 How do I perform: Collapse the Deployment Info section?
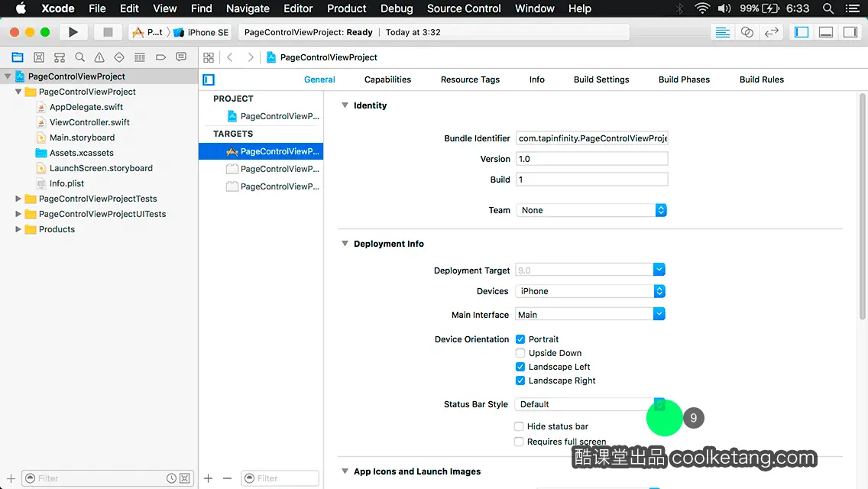coord(345,243)
